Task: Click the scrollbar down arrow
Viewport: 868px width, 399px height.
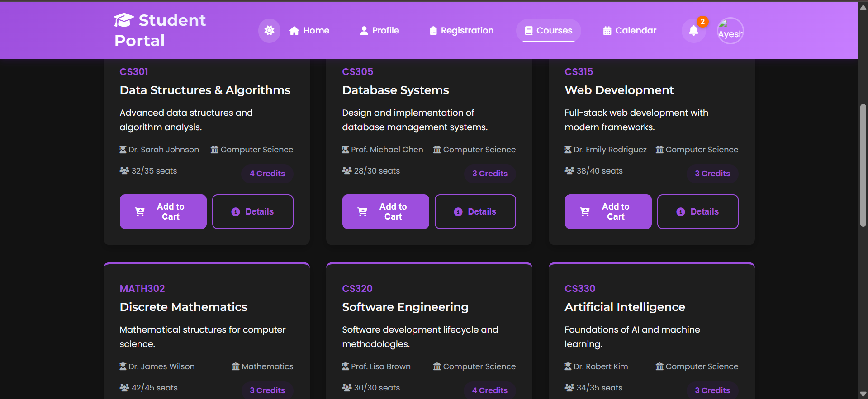Action: pos(863,394)
